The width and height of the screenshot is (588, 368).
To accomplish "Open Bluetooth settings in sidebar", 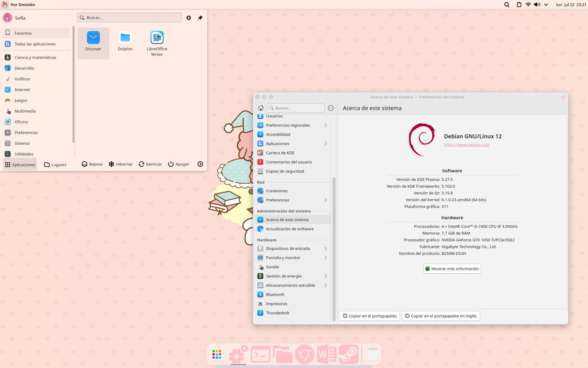I will click(x=274, y=294).
